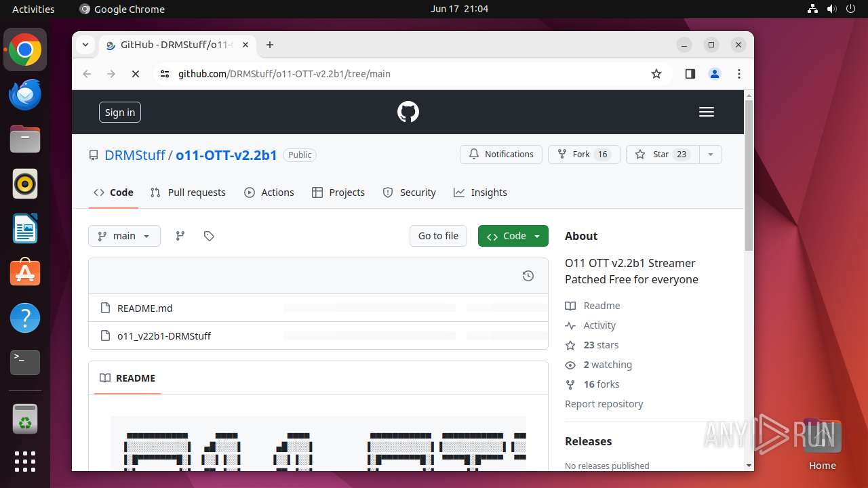Open Google Chrome from the dock

point(25,50)
